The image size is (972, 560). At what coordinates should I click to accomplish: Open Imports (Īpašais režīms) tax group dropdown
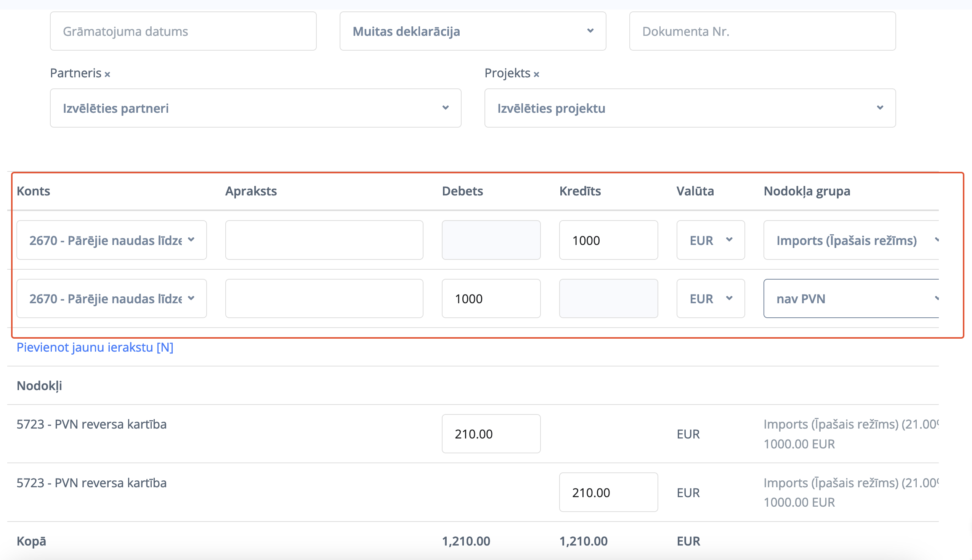(851, 240)
